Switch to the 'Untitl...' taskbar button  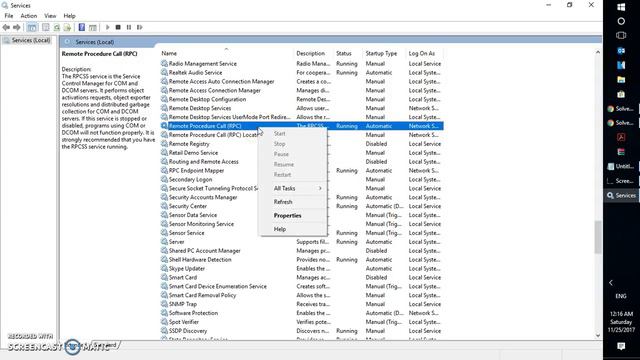(x=621, y=166)
